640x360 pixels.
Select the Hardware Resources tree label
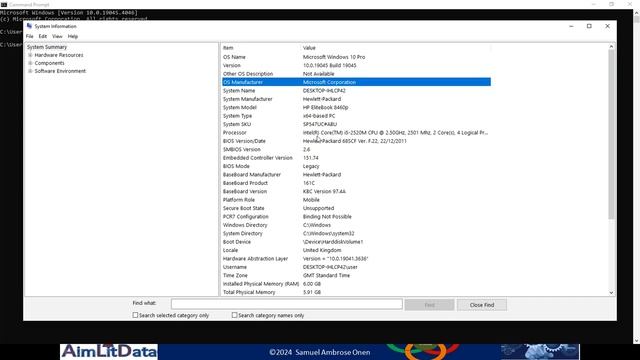coord(59,55)
